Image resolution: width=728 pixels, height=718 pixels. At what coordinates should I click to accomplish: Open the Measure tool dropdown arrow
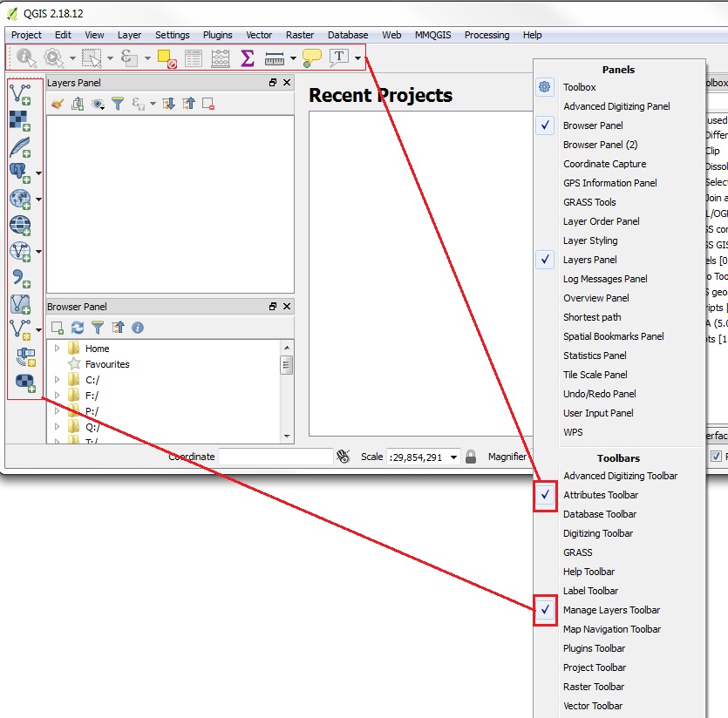(x=293, y=58)
